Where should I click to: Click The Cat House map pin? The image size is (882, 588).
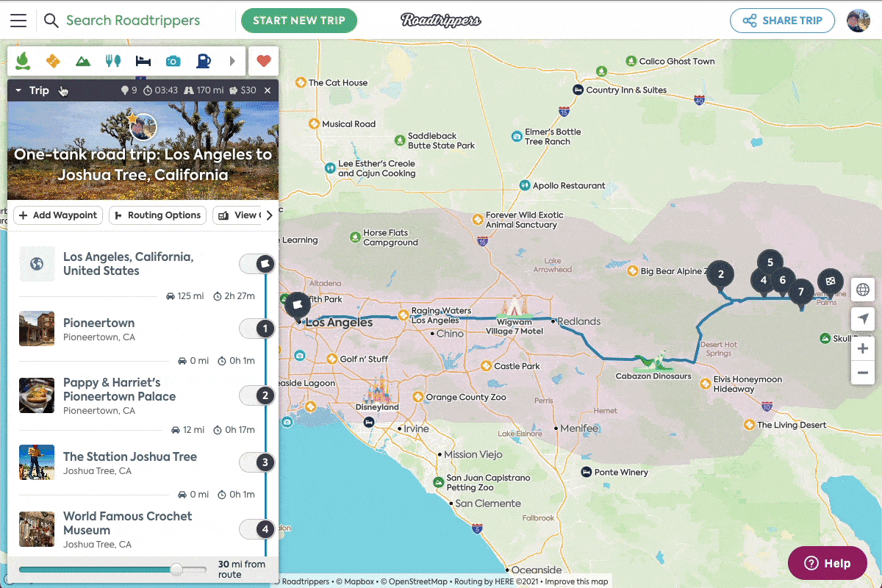[x=300, y=82]
